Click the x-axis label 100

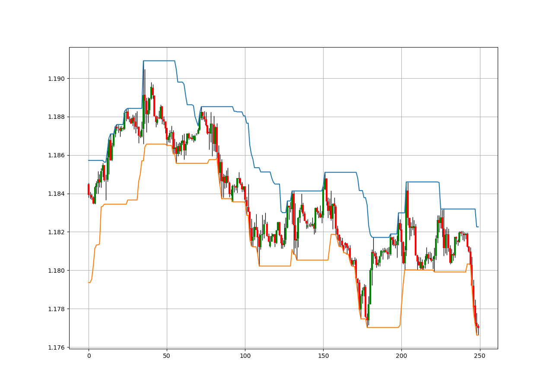pos(245,356)
